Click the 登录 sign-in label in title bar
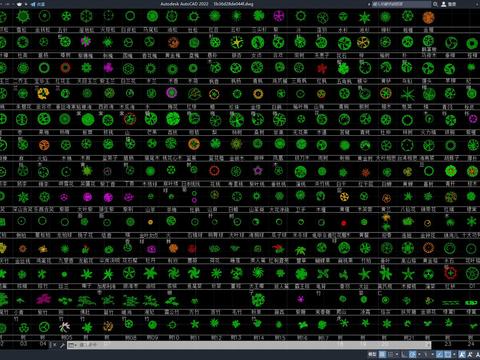480x360 pixels. tap(452, 4)
